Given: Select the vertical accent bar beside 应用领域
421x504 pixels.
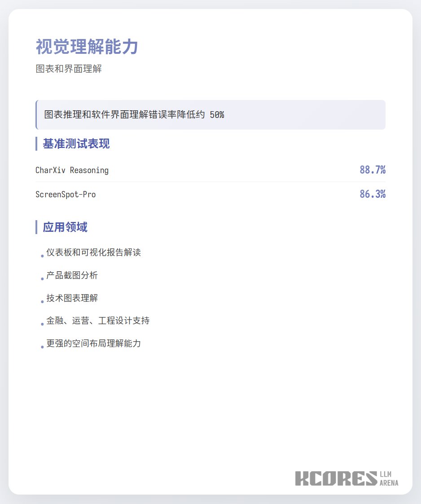Looking at the screenshot, I should (x=36, y=227).
